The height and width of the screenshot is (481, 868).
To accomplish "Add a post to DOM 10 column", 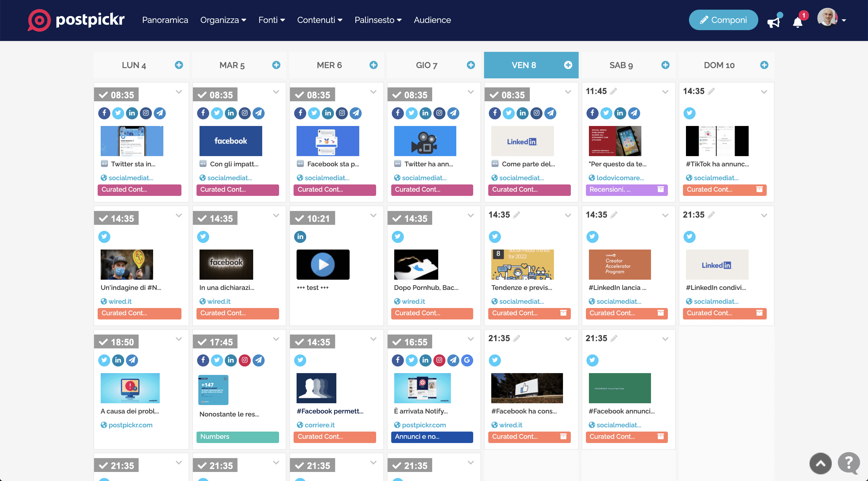I will 764,65.
